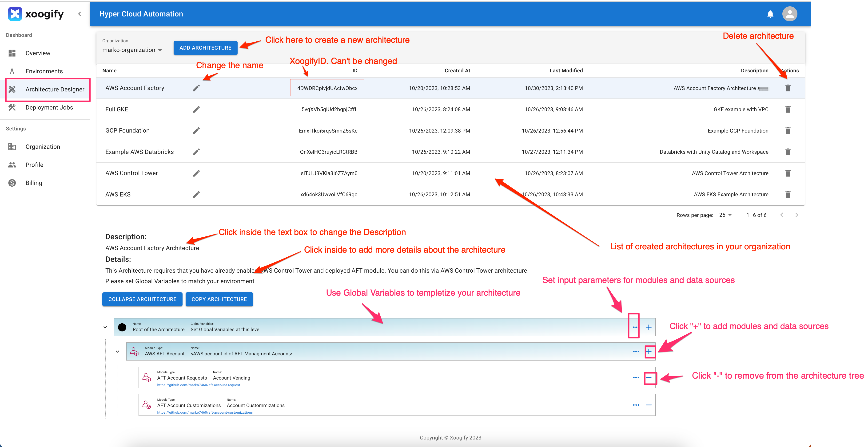Remove the Account Custommizations module
Image resolution: width=868 pixels, height=447 pixels.
pyautogui.click(x=649, y=405)
